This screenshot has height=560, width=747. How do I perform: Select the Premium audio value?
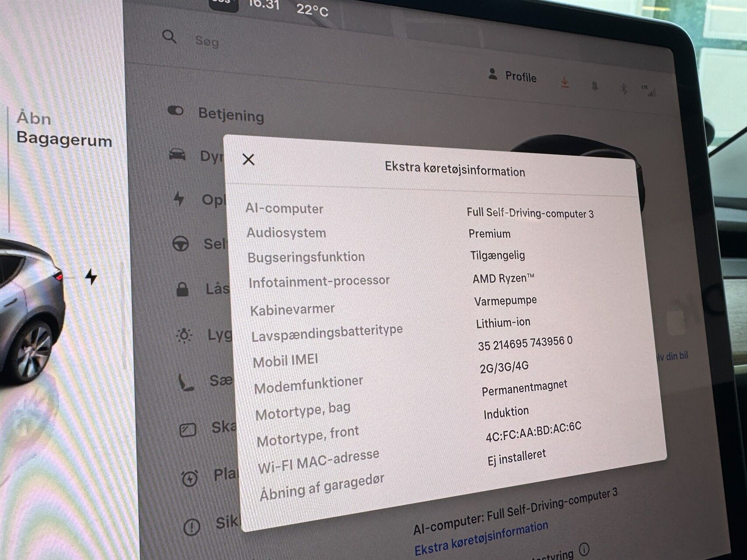[x=490, y=234]
